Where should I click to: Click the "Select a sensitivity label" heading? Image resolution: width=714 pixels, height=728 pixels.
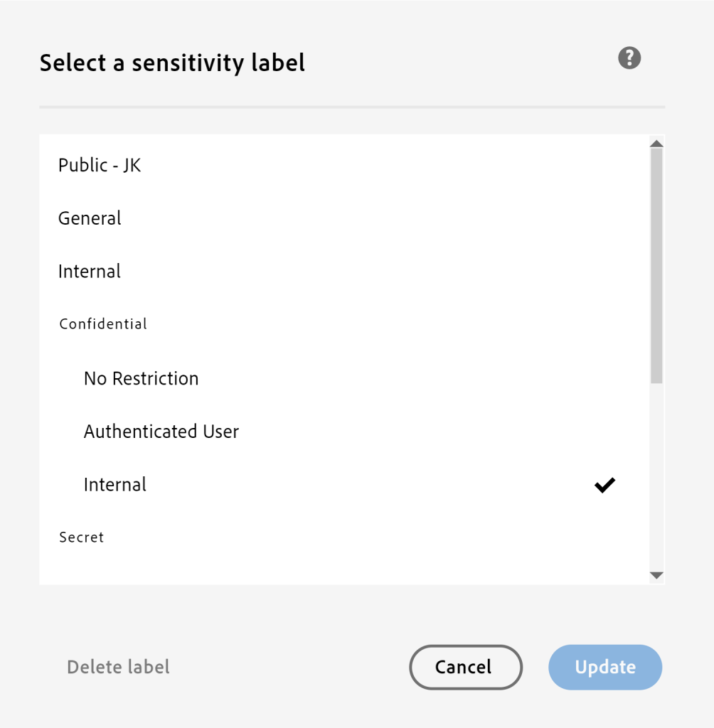tap(172, 63)
